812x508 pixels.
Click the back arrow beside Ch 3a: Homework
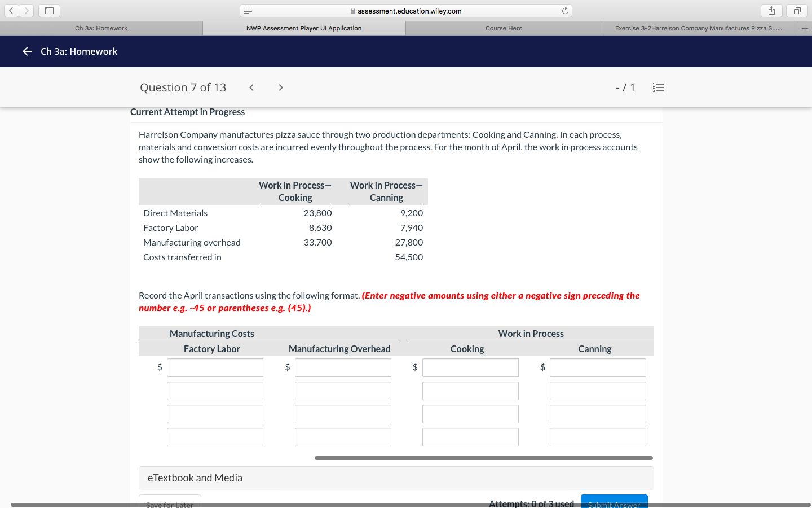27,51
